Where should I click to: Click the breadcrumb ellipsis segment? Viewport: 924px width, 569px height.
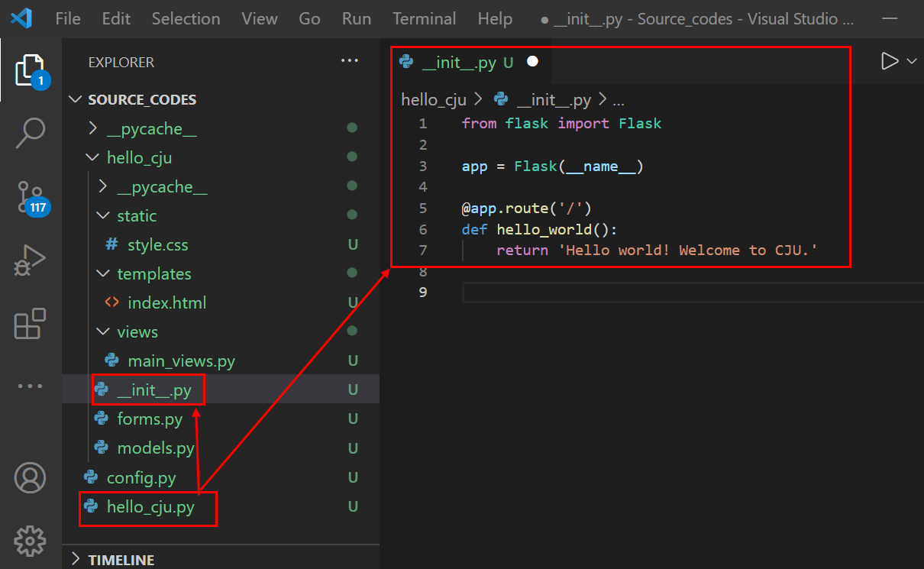click(619, 100)
